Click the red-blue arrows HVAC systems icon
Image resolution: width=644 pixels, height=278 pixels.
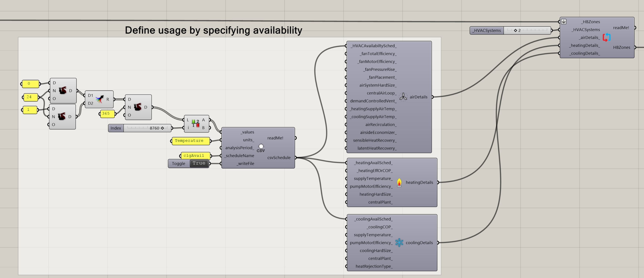[x=606, y=37]
